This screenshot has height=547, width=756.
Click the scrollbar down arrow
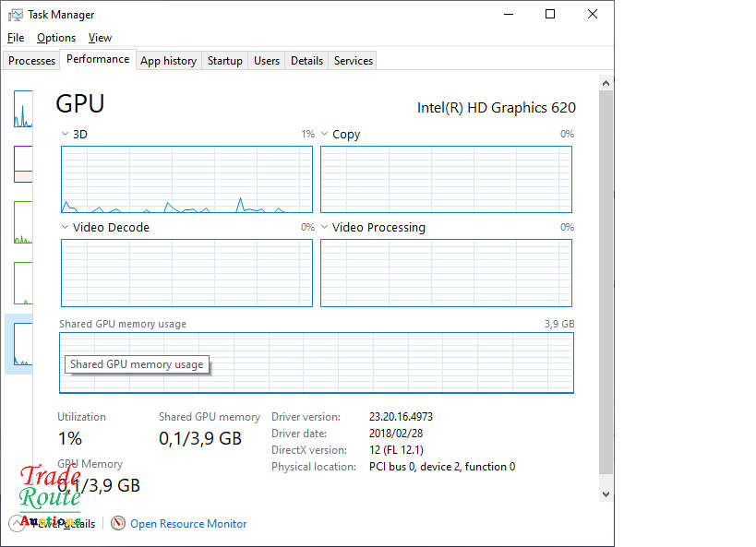point(606,494)
